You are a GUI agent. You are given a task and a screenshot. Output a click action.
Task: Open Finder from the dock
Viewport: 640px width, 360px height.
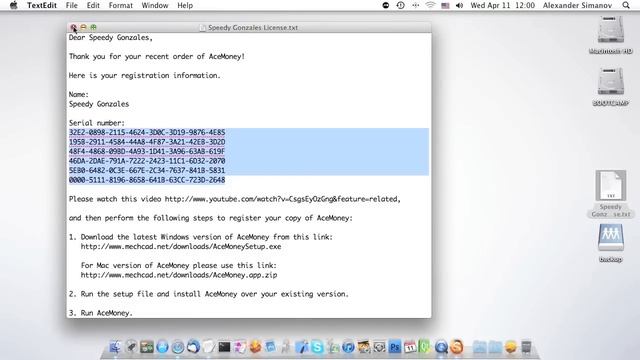click(x=116, y=347)
